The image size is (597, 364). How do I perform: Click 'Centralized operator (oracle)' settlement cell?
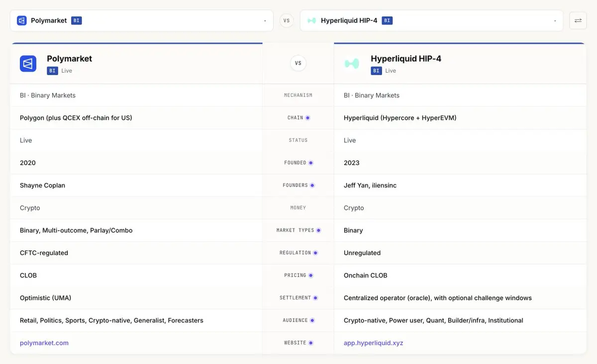[x=438, y=298]
